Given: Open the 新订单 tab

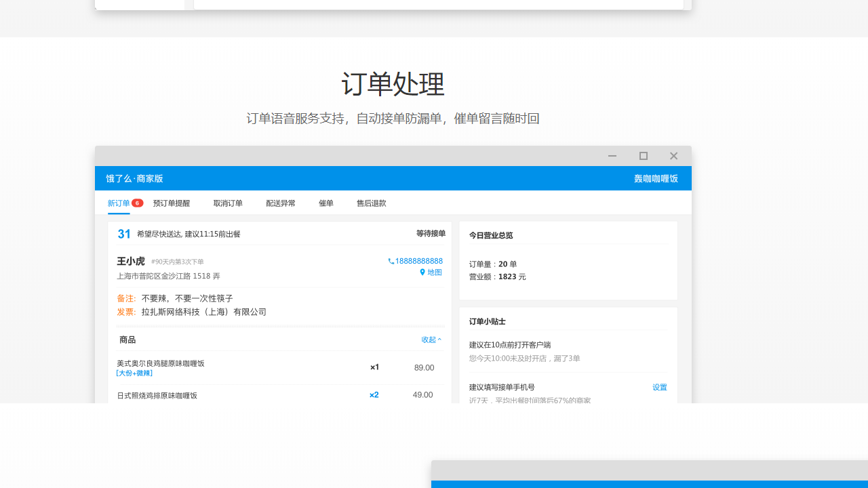Looking at the screenshot, I should pyautogui.click(x=119, y=203).
